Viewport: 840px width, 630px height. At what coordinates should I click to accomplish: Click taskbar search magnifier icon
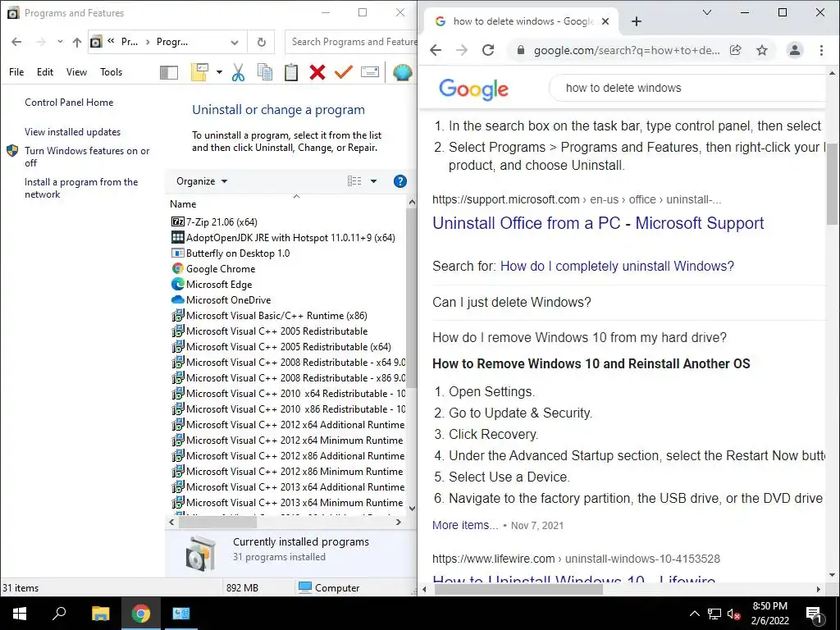[x=59, y=614]
